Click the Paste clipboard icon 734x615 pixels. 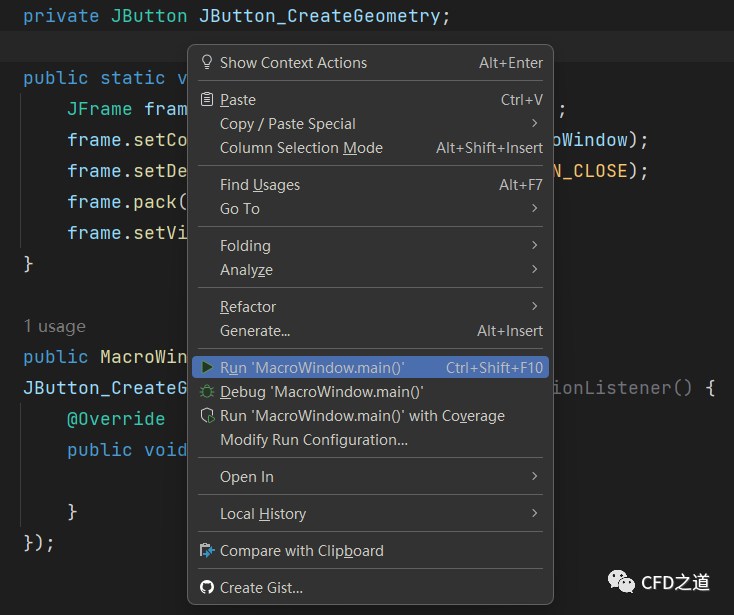coord(207,100)
